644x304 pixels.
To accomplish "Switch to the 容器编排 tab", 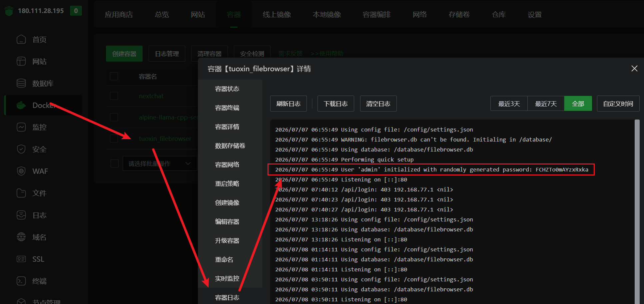I will point(377,15).
